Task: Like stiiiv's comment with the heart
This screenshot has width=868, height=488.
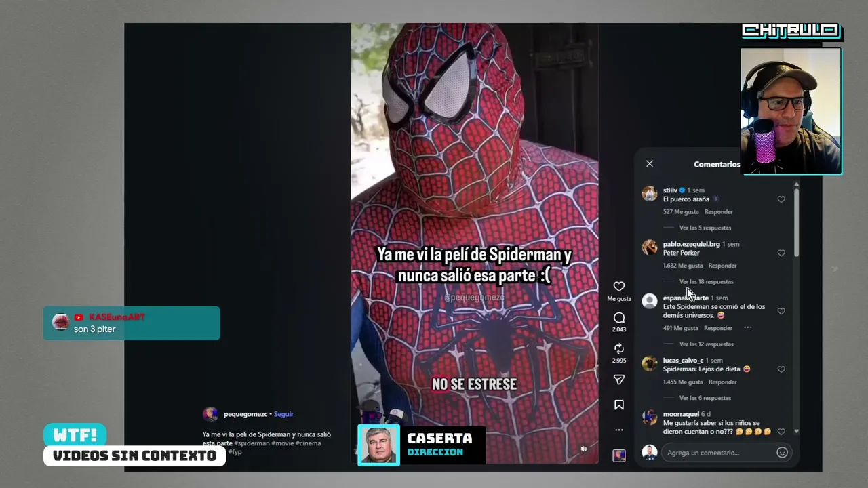Action: pyautogui.click(x=781, y=199)
